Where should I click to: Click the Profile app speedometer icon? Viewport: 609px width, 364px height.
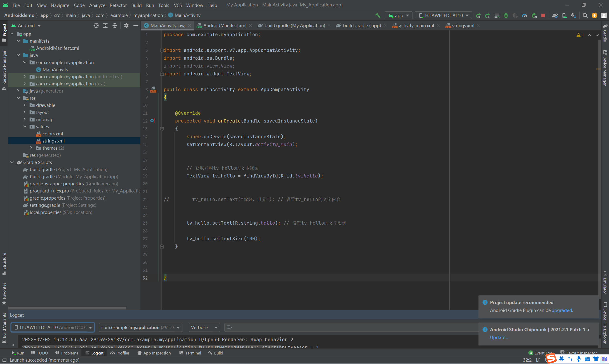[524, 15]
